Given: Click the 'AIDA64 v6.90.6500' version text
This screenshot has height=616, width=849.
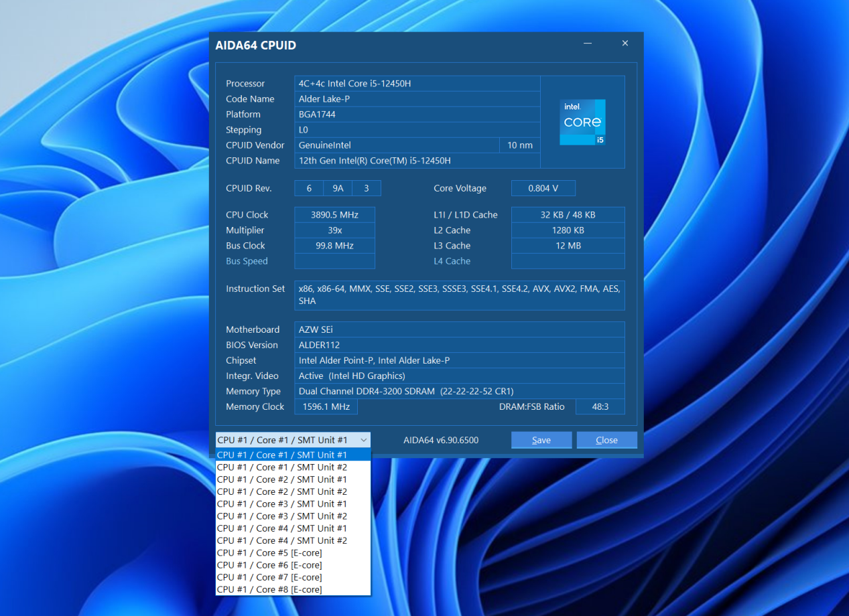Looking at the screenshot, I should coord(441,440).
